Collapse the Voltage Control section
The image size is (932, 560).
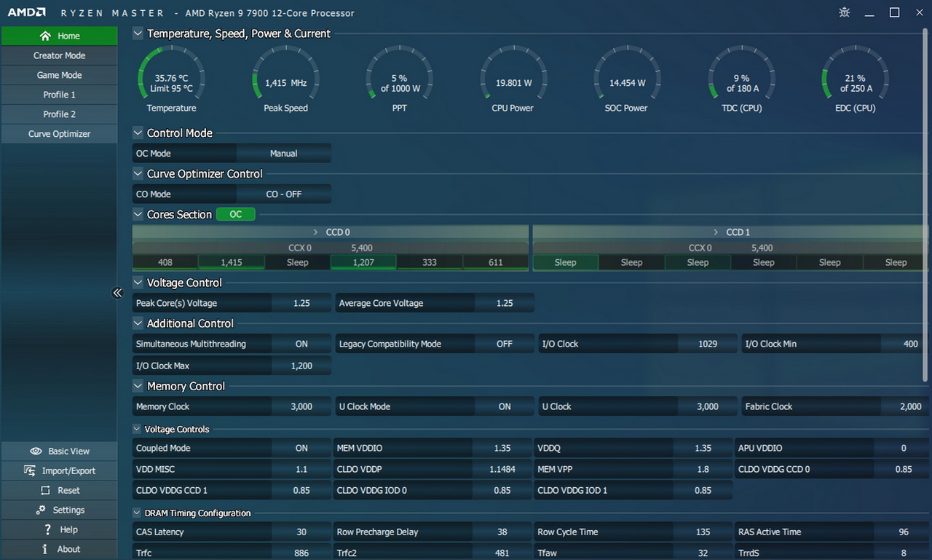point(138,283)
